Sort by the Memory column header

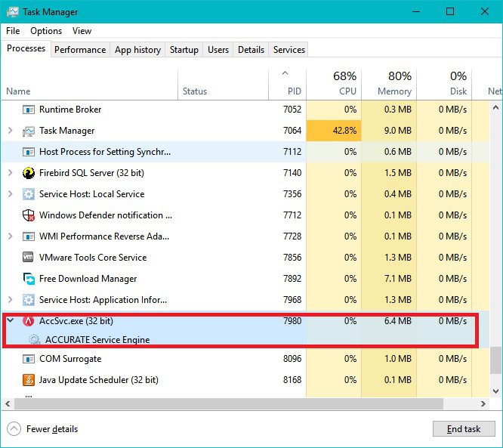[389, 84]
